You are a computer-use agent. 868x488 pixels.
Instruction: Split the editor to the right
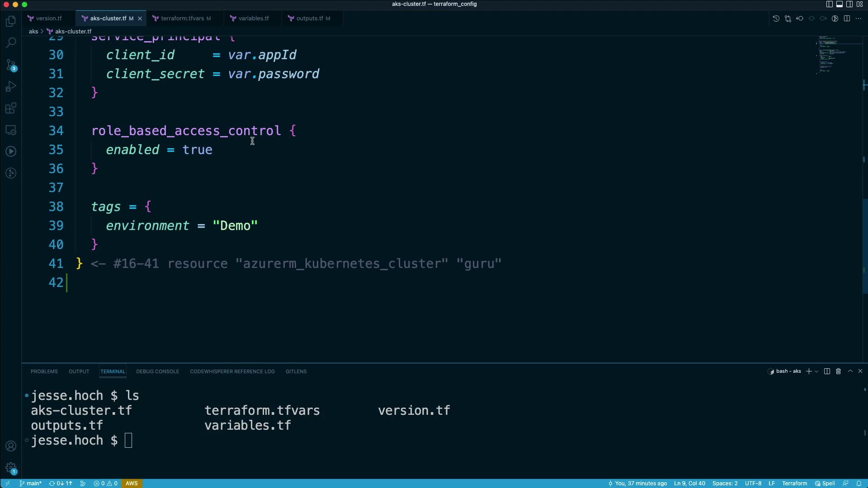[x=847, y=19]
